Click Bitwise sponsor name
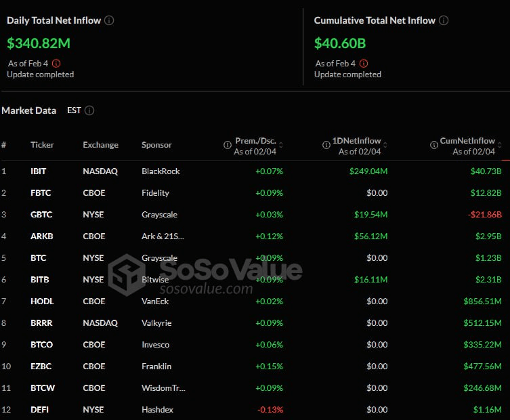 [x=155, y=280]
